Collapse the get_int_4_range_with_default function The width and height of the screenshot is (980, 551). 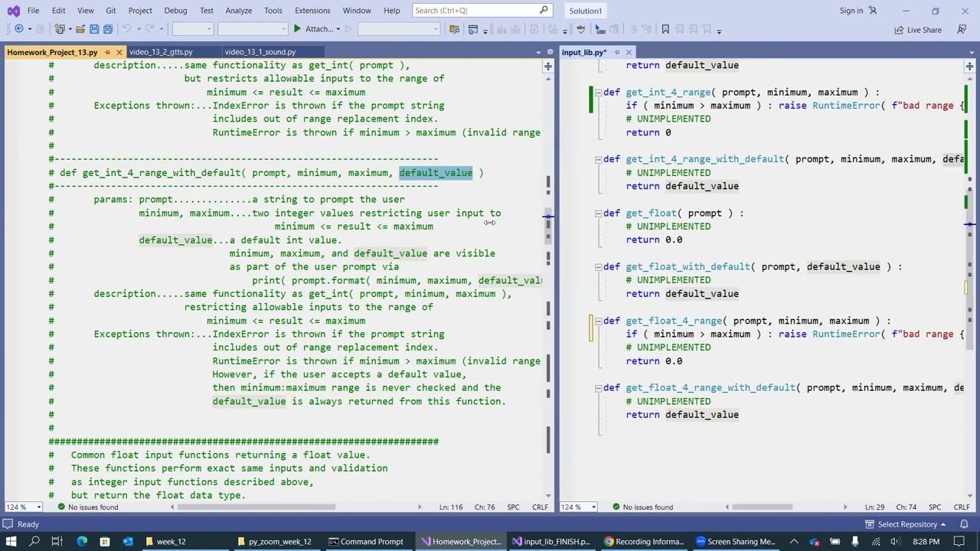tap(598, 159)
